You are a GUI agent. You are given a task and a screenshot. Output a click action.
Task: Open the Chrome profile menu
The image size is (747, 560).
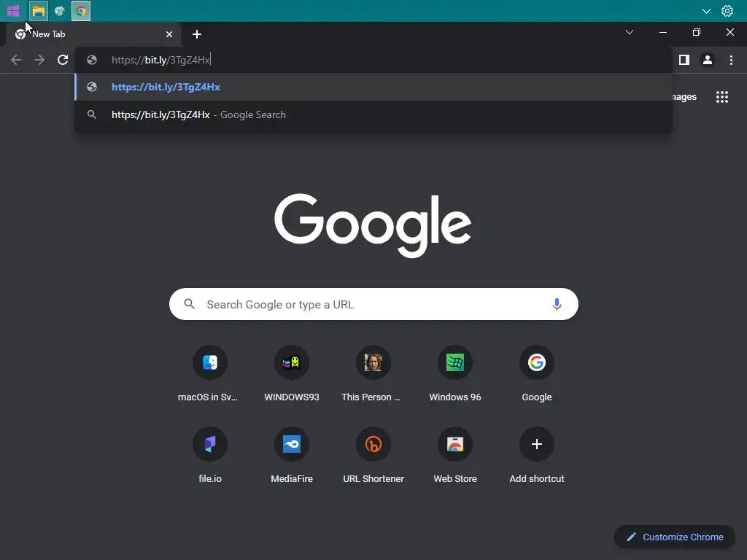(708, 60)
